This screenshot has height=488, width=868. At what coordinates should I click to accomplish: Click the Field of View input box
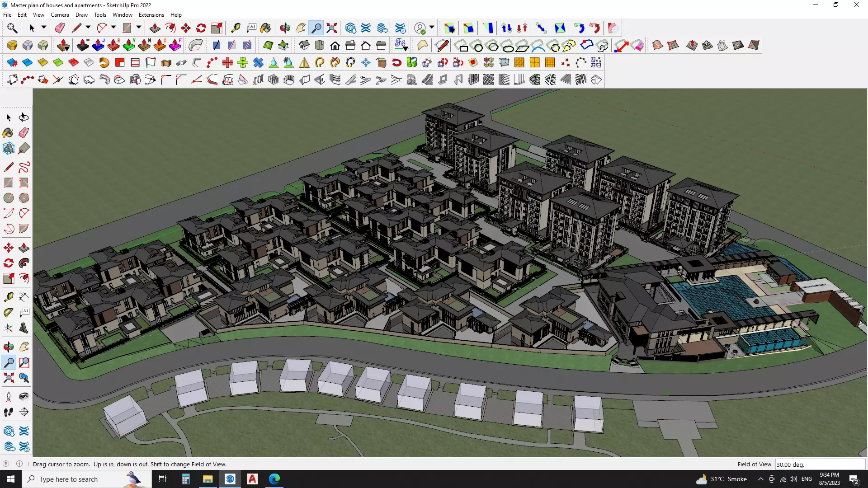click(819, 464)
